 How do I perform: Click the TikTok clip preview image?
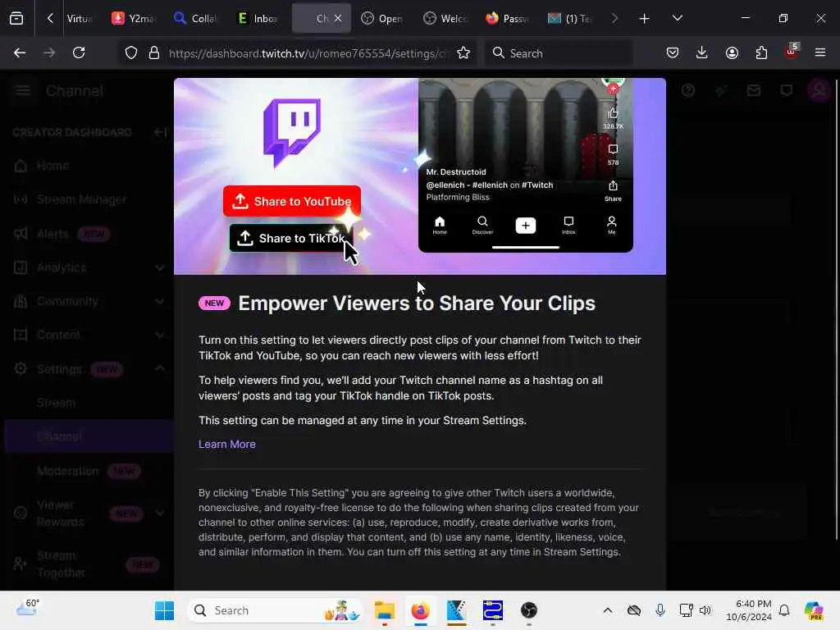[x=526, y=165]
